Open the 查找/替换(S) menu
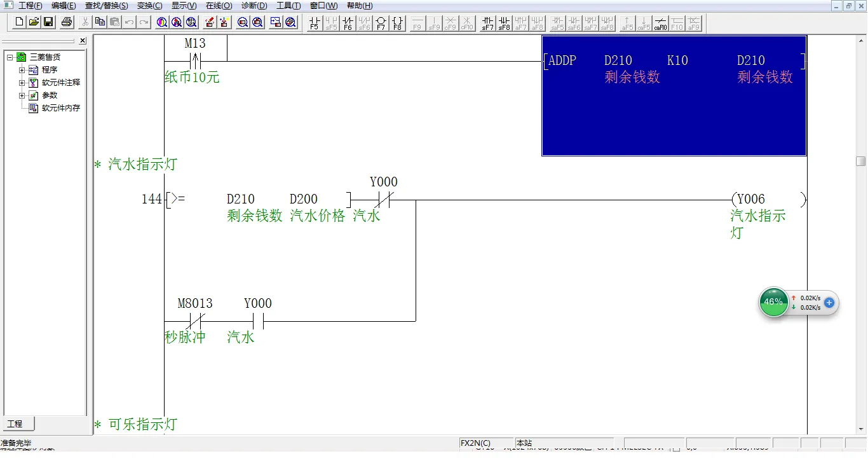This screenshot has height=463, width=868. tap(106, 6)
